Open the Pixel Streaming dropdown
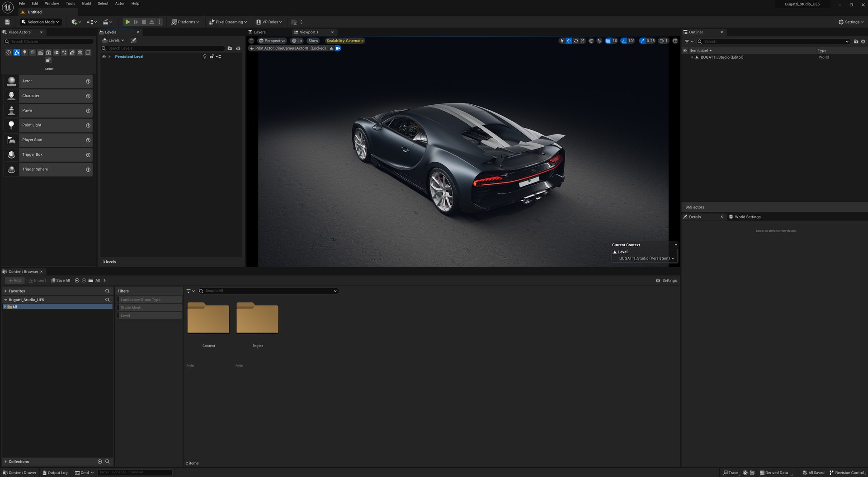The image size is (868, 477). click(228, 22)
